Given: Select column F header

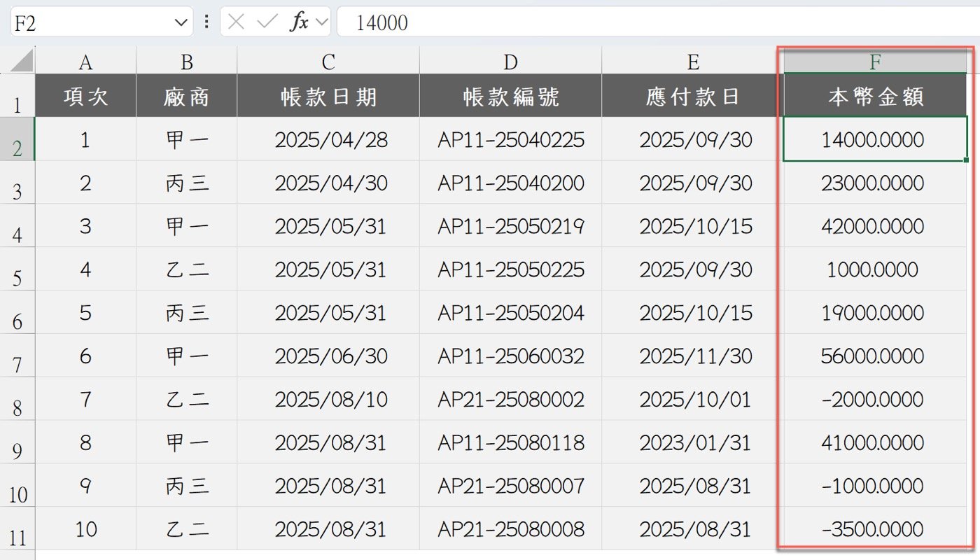Looking at the screenshot, I should [x=875, y=62].
